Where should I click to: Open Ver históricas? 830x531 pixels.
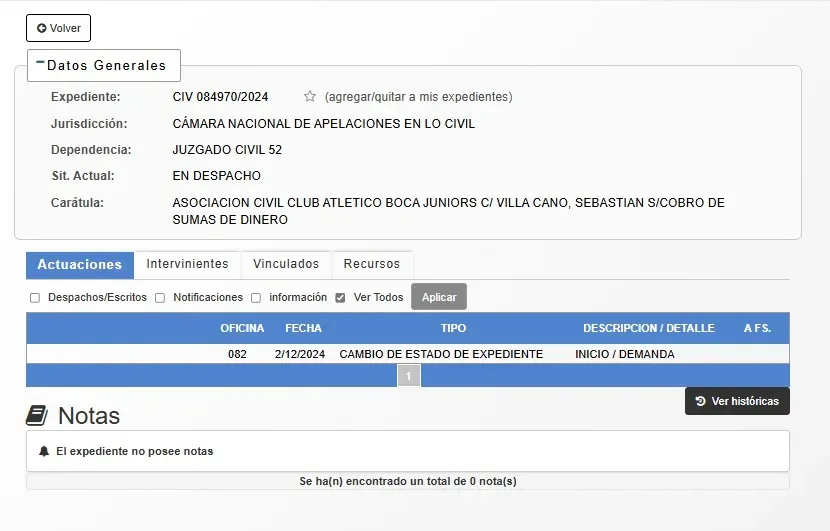[x=737, y=401]
